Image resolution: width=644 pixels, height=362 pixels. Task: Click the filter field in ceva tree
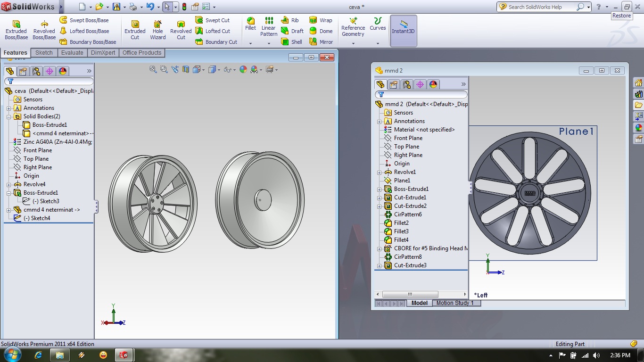[x=49, y=82]
